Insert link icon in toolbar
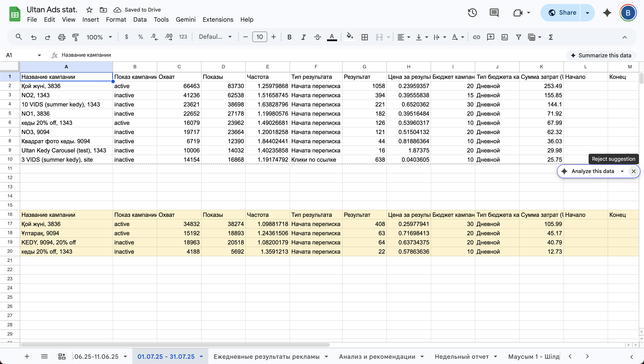Image resolution: width=644 pixels, height=364 pixels. (476, 37)
